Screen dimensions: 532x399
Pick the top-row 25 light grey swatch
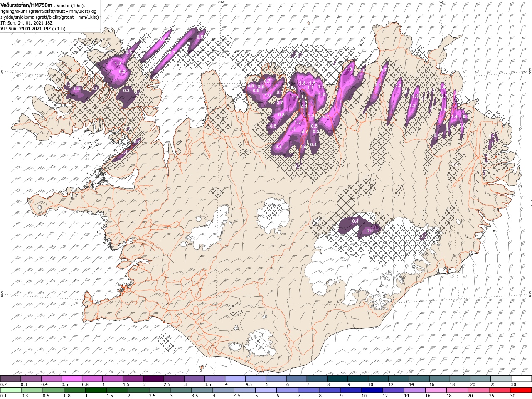point(500,379)
